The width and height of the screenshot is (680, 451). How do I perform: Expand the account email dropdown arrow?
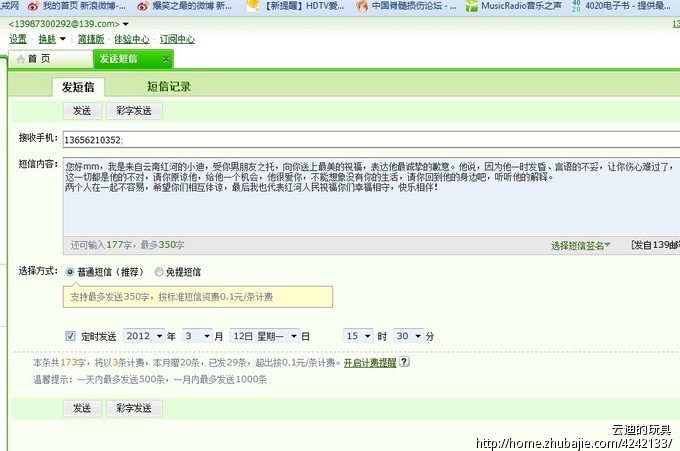click(x=125, y=24)
